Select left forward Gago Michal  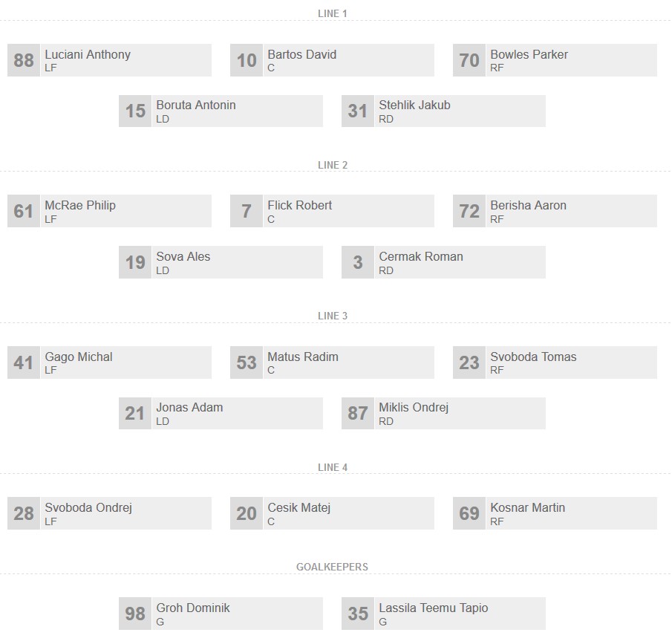pos(79,357)
